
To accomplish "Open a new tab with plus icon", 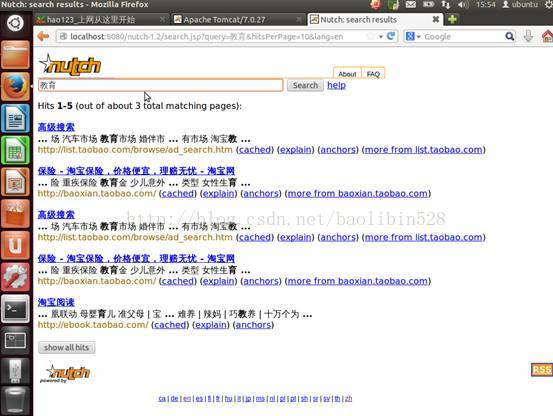I will click(x=452, y=19).
